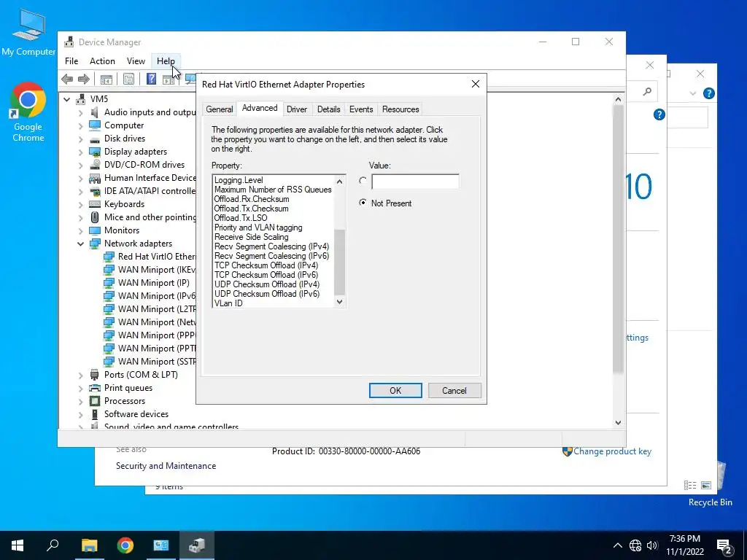This screenshot has width=747, height=560.
Task: Click the Change product key link
Action: pyautogui.click(x=612, y=451)
